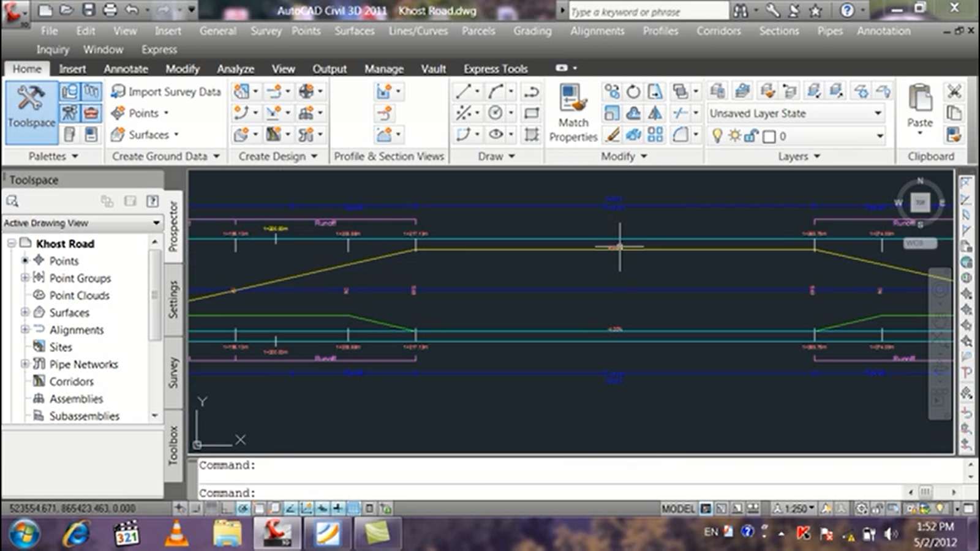
Task: Switch to the Express Tools ribbon tab
Action: coord(495,69)
